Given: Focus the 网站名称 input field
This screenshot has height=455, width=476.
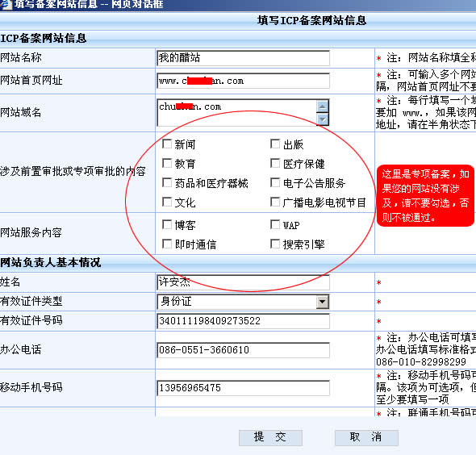Looking at the screenshot, I should (x=243, y=58).
